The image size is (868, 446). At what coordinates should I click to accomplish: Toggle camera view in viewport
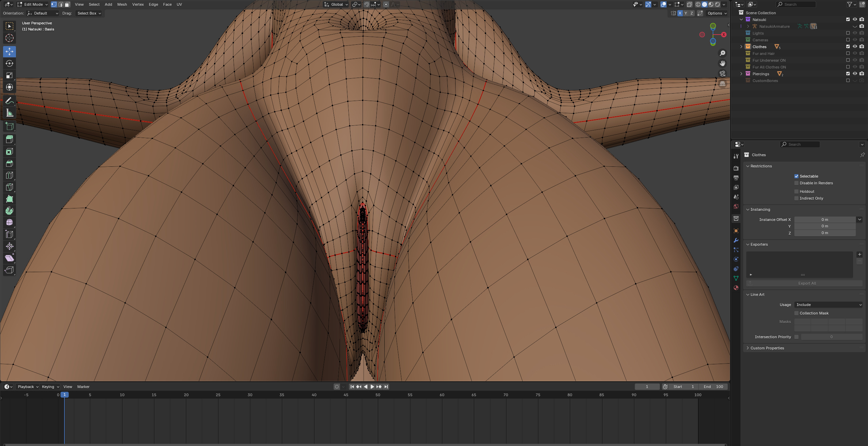(722, 74)
